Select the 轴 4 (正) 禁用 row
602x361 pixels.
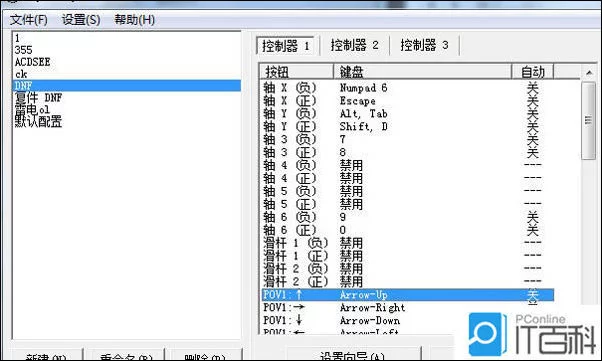408,179
